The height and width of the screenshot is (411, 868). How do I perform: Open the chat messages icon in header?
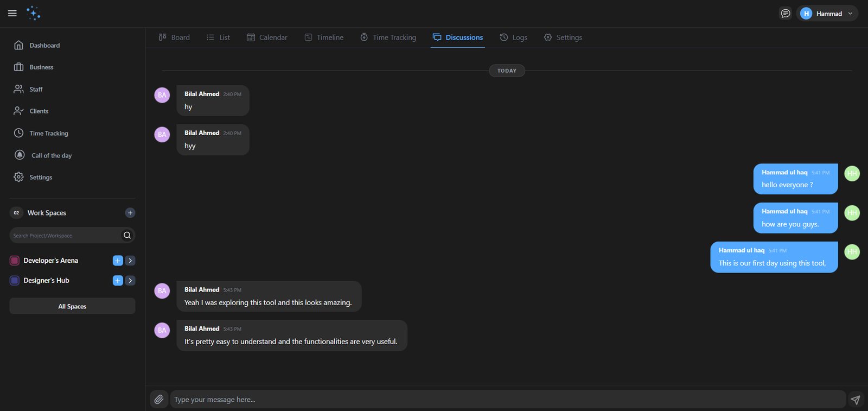[x=785, y=14]
